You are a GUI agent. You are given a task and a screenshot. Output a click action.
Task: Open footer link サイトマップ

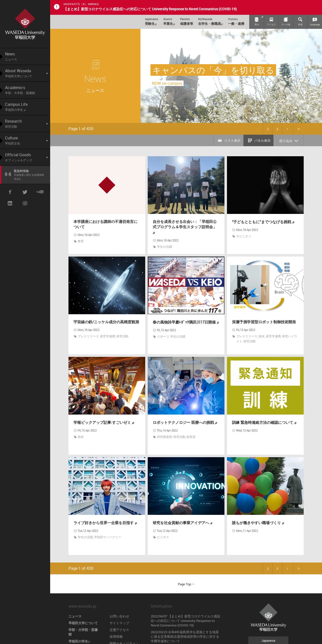119,623
